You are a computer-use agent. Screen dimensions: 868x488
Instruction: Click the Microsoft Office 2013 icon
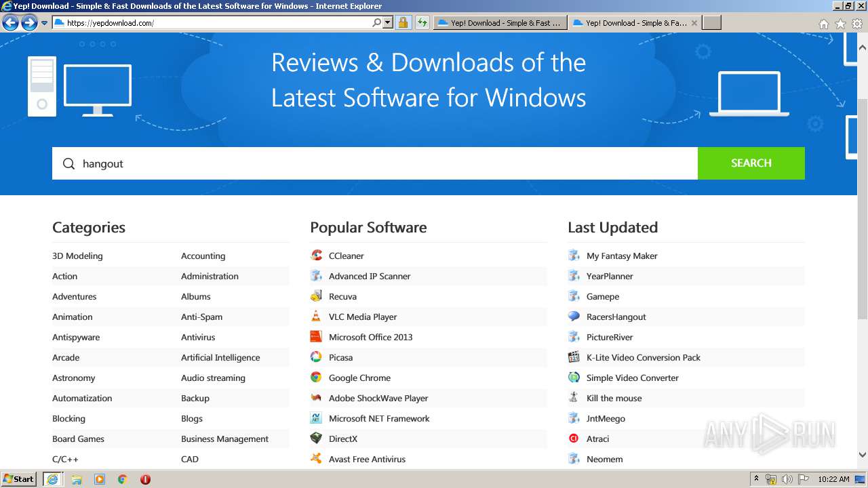(316, 337)
